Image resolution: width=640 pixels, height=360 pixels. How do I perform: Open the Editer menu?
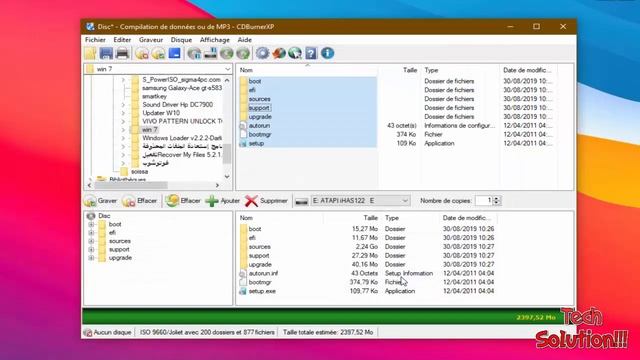pos(122,40)
